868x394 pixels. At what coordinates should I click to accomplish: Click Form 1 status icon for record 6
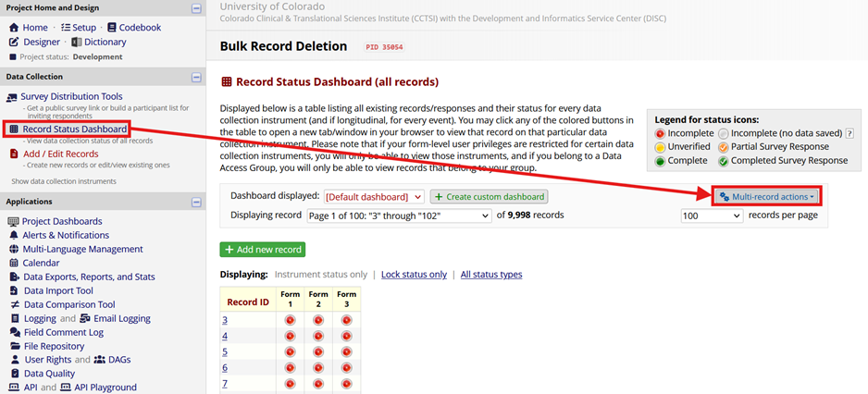point(290,368)
